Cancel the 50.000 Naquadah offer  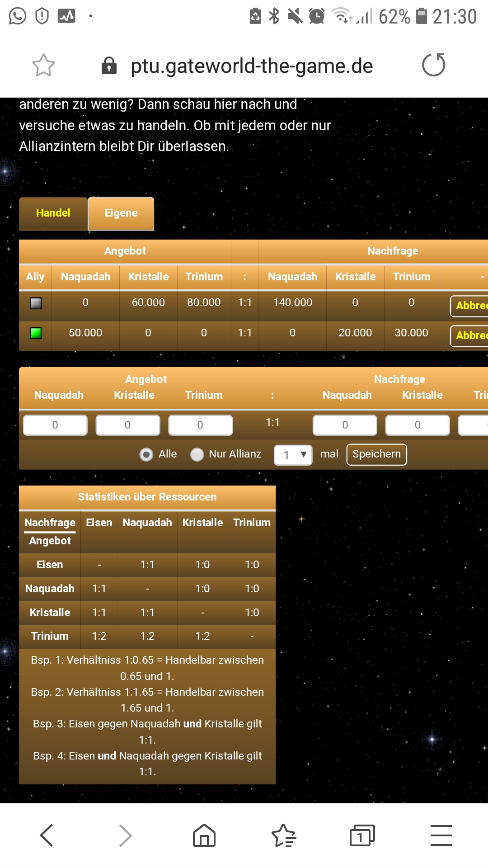(x=470, y=335)
